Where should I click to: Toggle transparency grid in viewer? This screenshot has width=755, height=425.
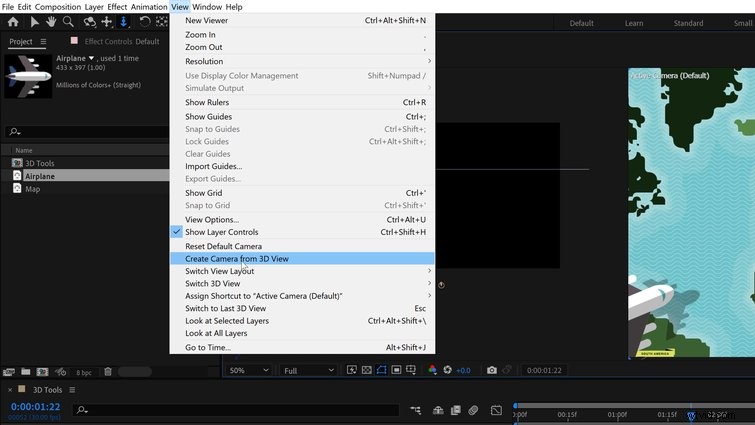pos(366,370)
